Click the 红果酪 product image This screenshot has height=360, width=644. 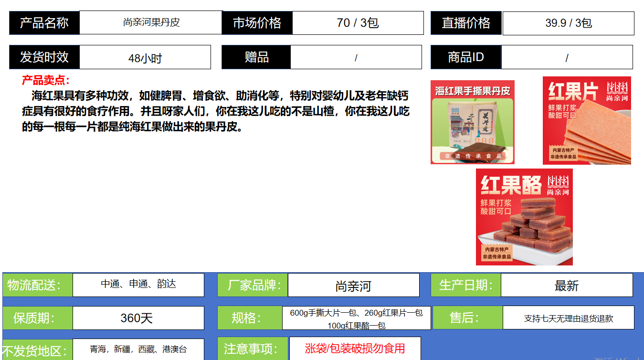[524, 217]
